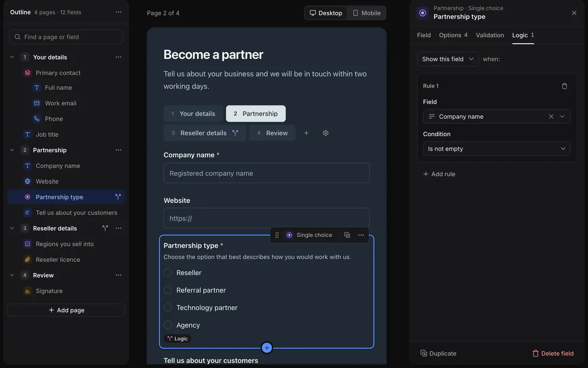Open the Is not empty condition dropdown
This screenshot has width=588, height=368.
[x=497, y=149]
